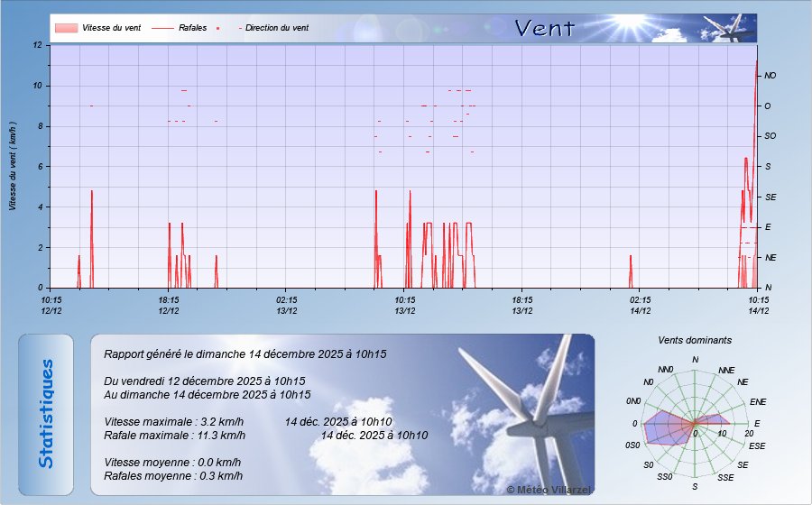Click the ENE label on the wind rose
This screenshot has height=505, width=812.
pyautogui.click(x=758, y=401)
